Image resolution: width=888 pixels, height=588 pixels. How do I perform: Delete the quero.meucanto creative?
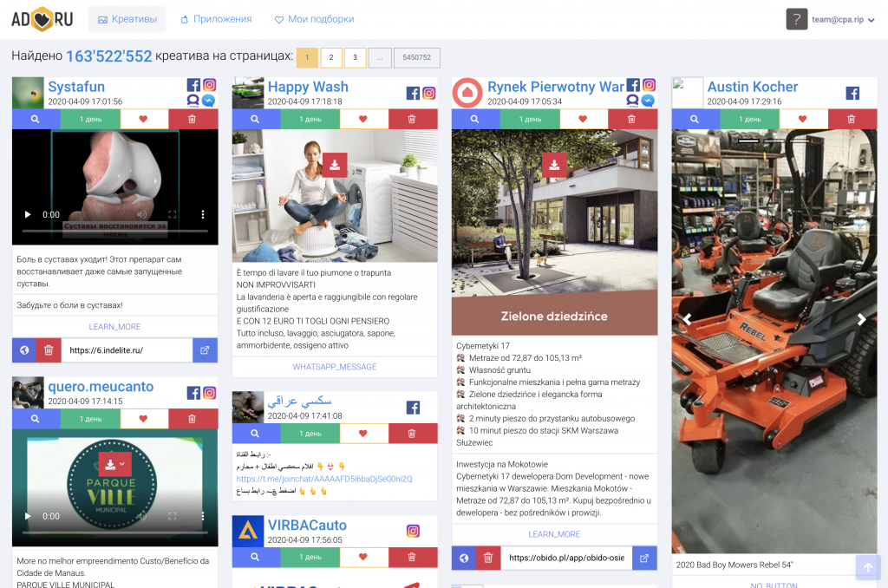pos(193,419)
